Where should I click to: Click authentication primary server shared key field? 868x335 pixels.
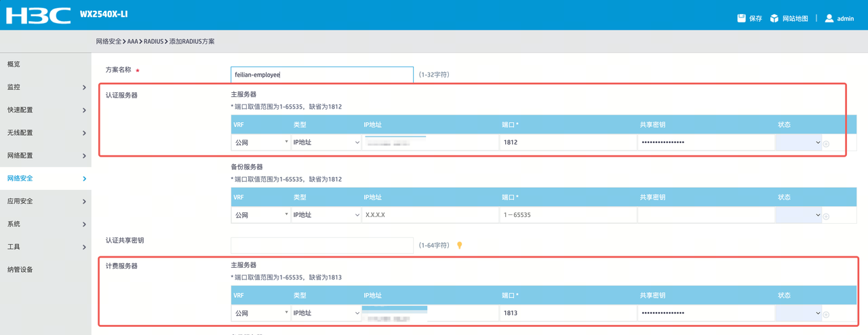pos(706,142)
